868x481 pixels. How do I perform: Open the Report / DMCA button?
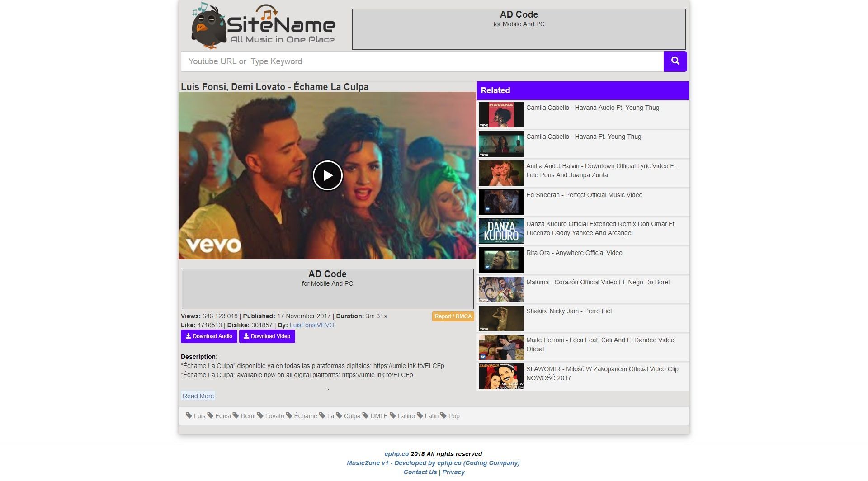(453, 316)
